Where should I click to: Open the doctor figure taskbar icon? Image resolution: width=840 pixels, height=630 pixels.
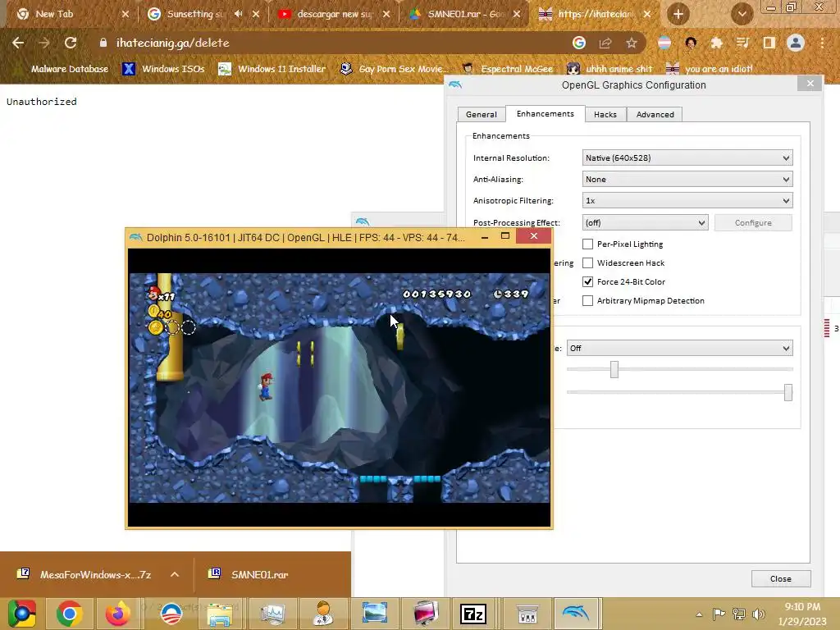click(x=323, y=614)
